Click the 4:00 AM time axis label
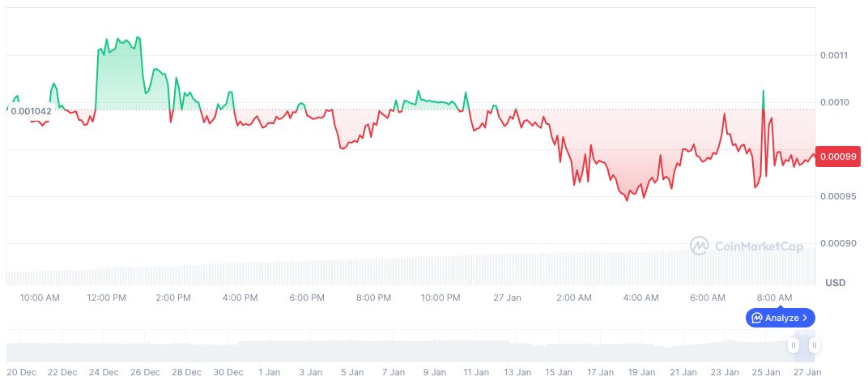The image size is (868, 381). click(x=640, y=298)
